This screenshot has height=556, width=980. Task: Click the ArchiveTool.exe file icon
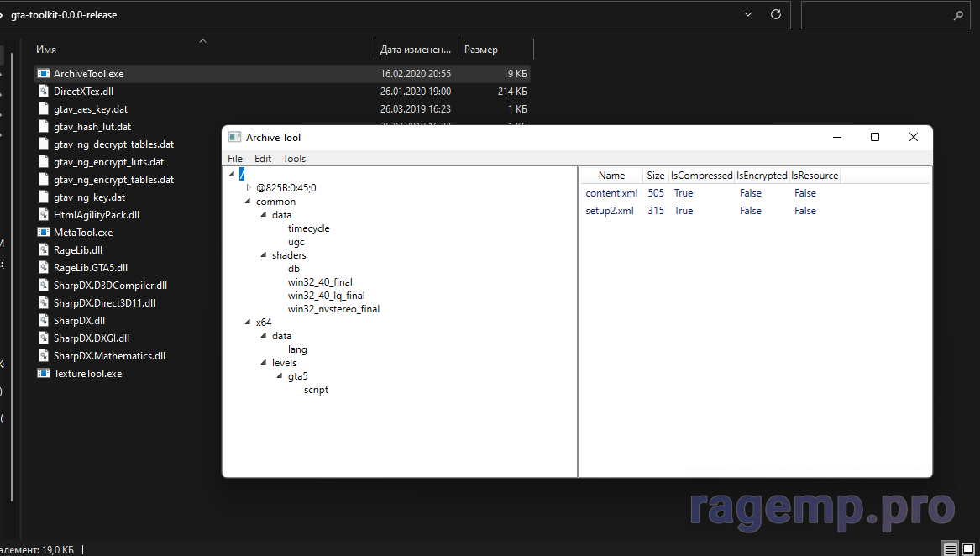44,74
